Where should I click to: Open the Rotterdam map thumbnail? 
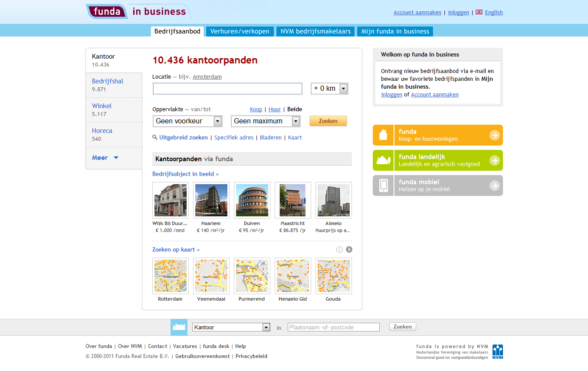coord(171,276)
